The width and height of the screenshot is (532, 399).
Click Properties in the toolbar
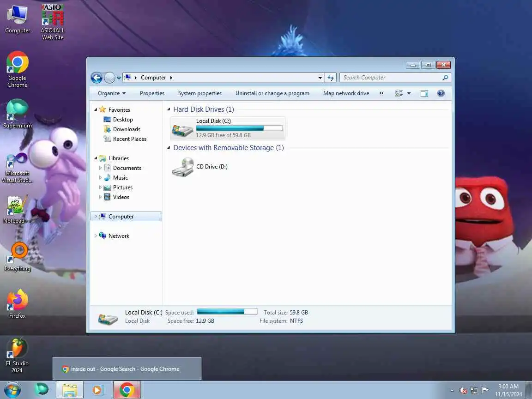[152, 93]
